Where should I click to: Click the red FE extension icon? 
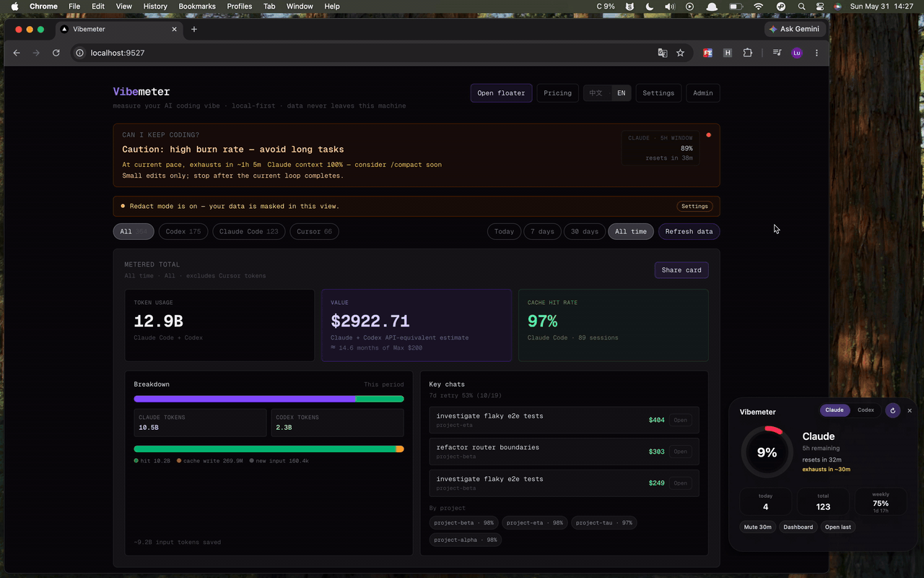pyautogui.click(x=707, y=53)
